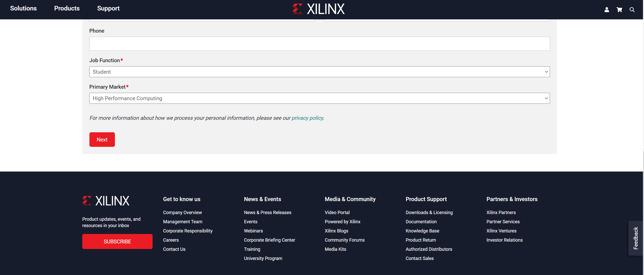Click the Xilinx logo in the header
This screenshot has width=644, height=275.
(x=318, y=8)
